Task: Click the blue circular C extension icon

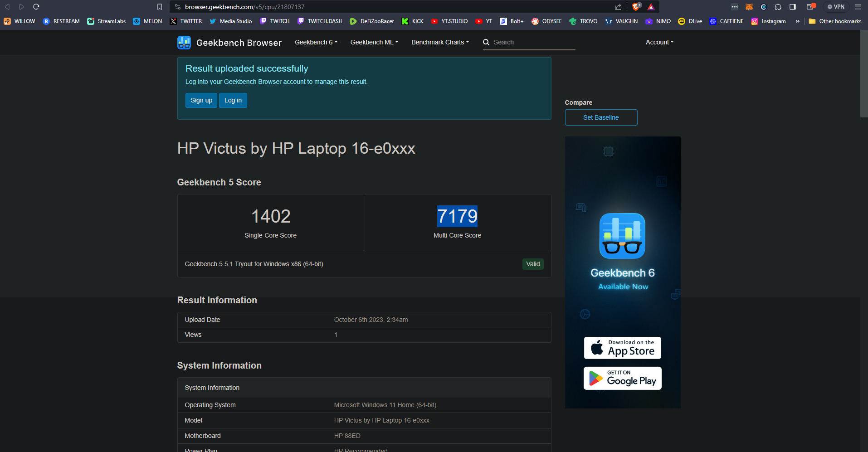Action: [x=764, y=7]
